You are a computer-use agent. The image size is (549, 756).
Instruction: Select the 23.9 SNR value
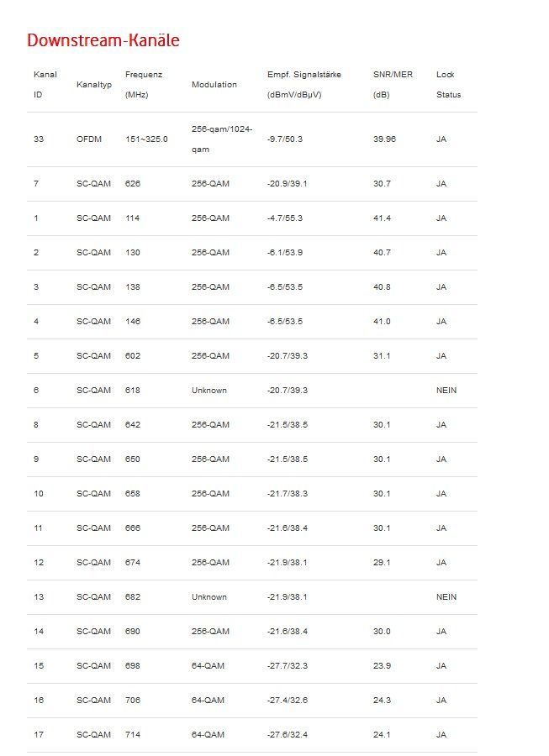[382, 666]
